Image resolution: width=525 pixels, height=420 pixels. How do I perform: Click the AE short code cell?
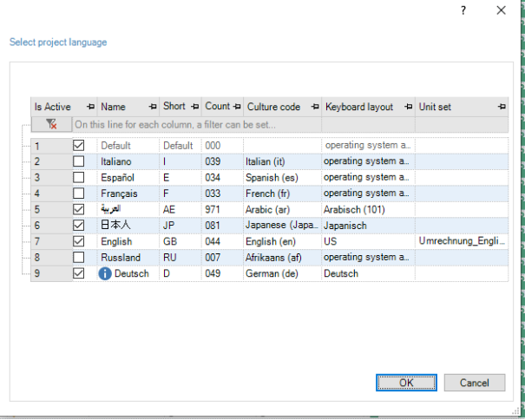[180, 209]
